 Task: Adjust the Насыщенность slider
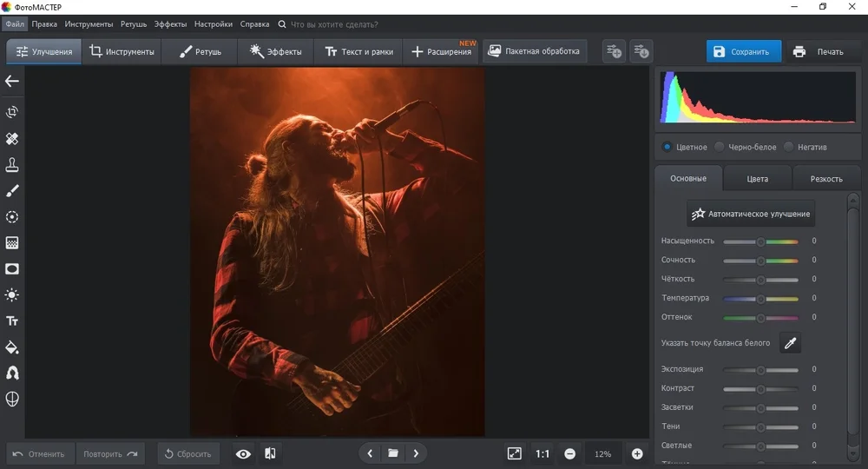pos(760,241)
